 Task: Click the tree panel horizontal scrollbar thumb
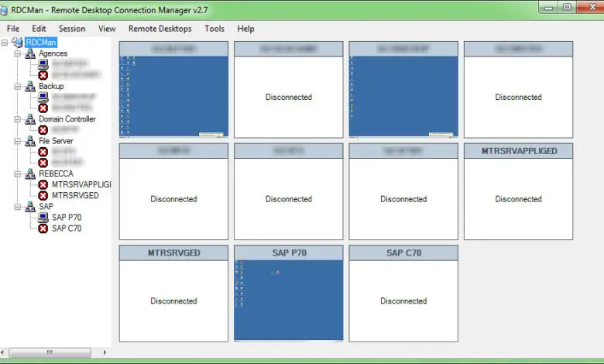point(50,352)
